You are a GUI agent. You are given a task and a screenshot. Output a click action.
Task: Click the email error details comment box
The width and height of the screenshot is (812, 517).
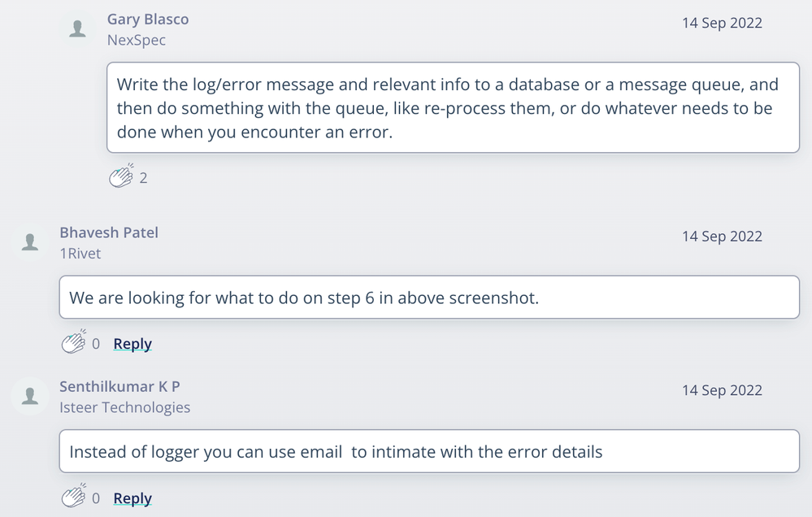click(428, 451)
